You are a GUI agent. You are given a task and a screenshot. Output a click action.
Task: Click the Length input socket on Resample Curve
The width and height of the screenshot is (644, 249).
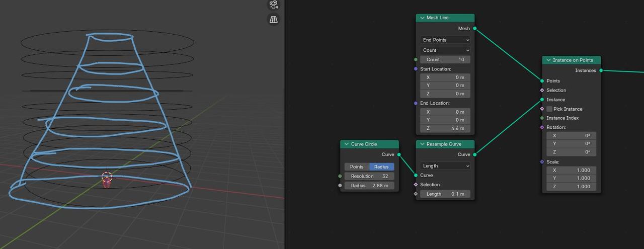(x=416, y=194)
